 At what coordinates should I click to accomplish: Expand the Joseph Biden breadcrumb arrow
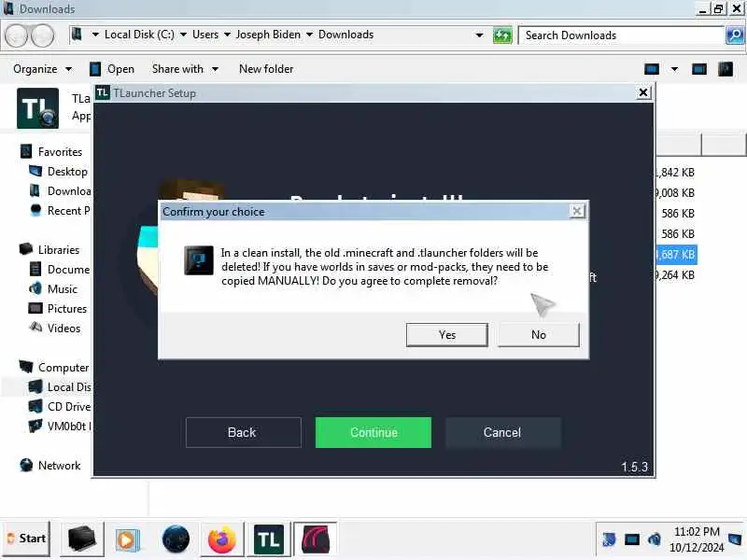310,35
